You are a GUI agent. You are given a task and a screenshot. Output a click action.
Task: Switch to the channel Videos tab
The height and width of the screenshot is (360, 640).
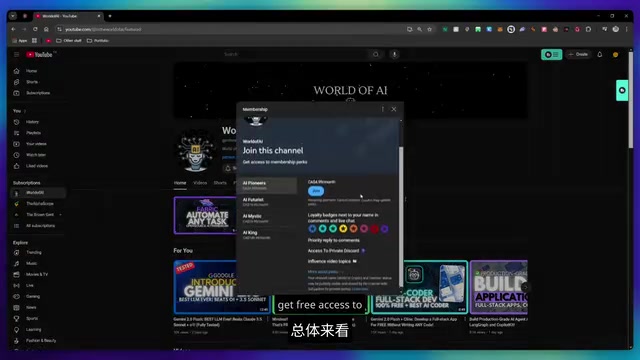[x=200, y=183]
